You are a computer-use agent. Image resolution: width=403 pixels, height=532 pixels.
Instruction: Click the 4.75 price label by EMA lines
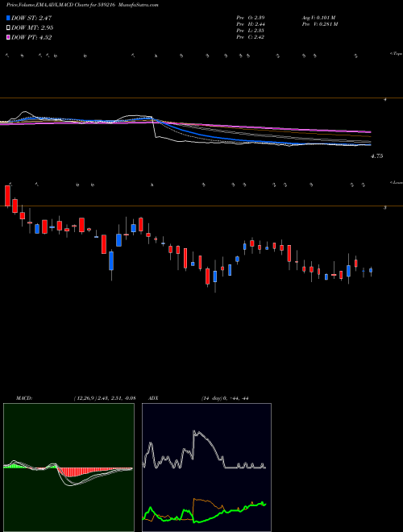click(x=377, y=156)
